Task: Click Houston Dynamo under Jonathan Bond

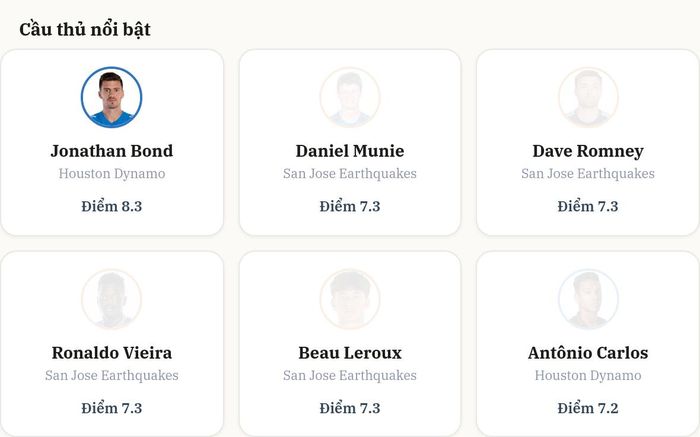Action: point(112,174)
